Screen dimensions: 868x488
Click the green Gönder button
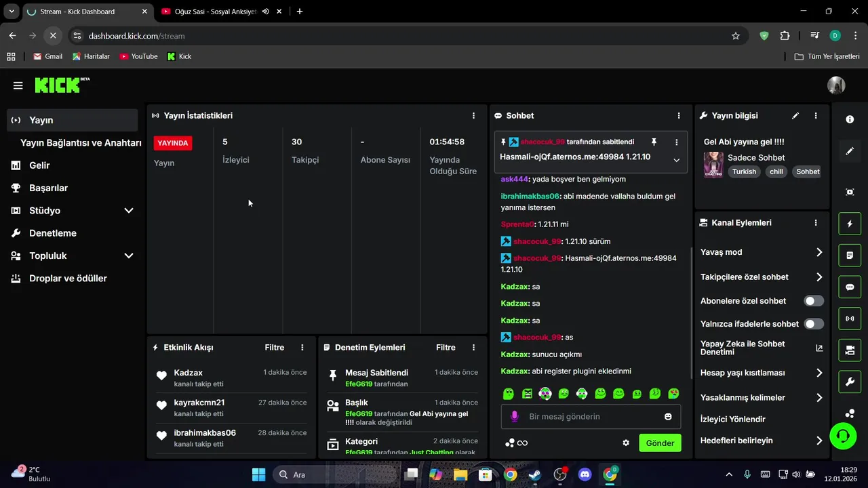tap(660, 443)
